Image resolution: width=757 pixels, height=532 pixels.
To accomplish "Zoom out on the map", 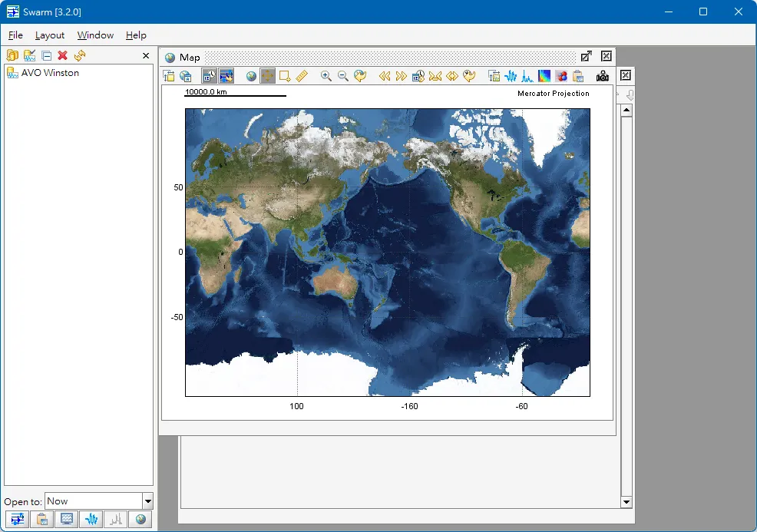I will coord(343,76).
